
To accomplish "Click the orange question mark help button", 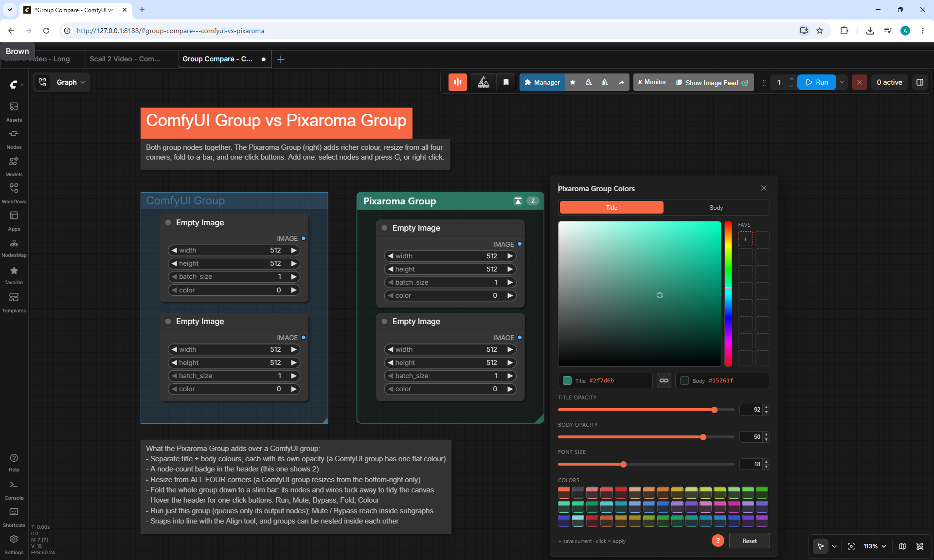I will 718,541.
